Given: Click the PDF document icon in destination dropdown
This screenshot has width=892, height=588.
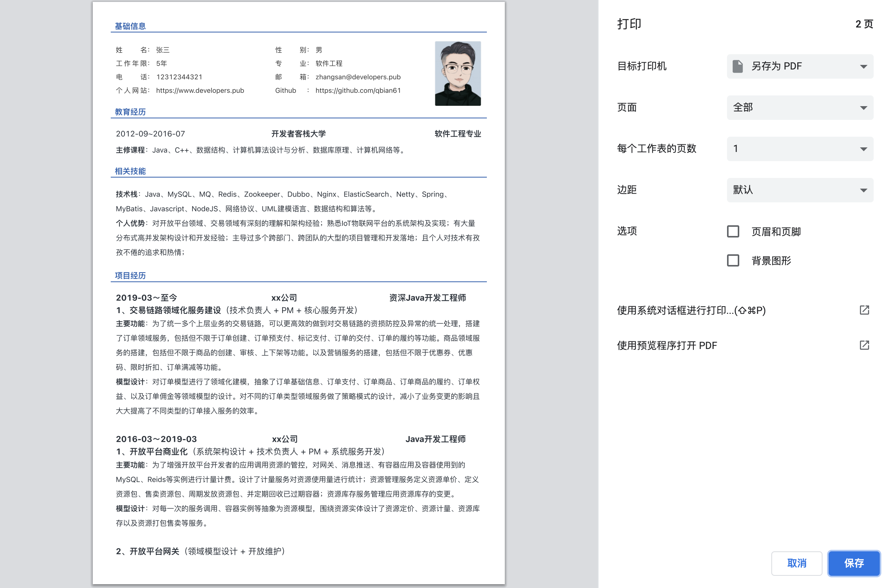Looking at the screenshot, I should tap(737, 66).
